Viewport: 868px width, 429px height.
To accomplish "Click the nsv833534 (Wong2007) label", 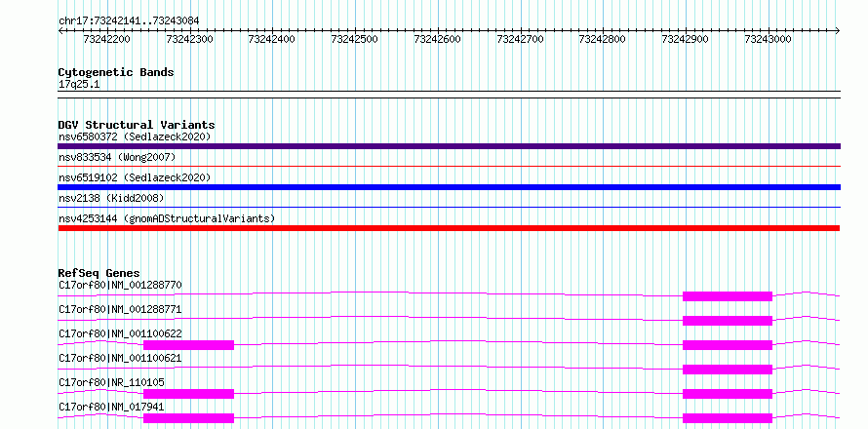I will (x=117, y=158).
